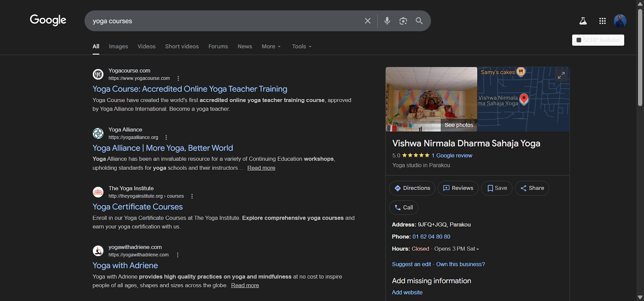Open the Reviews button
644x301 pixels.
458,188
